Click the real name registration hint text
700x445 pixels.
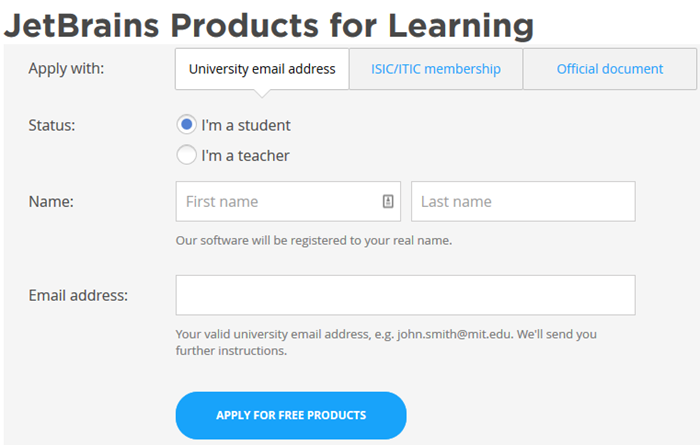coord(313,240)
